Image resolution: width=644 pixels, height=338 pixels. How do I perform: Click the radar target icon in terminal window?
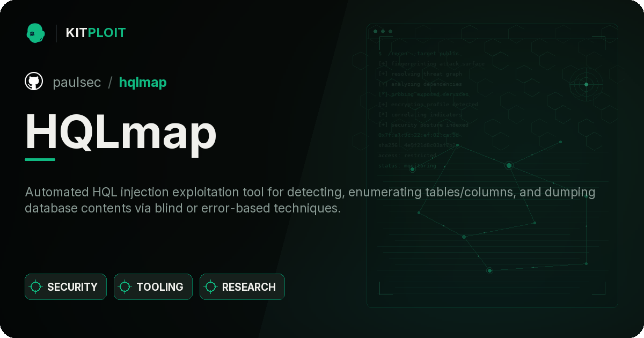(586, 84)
